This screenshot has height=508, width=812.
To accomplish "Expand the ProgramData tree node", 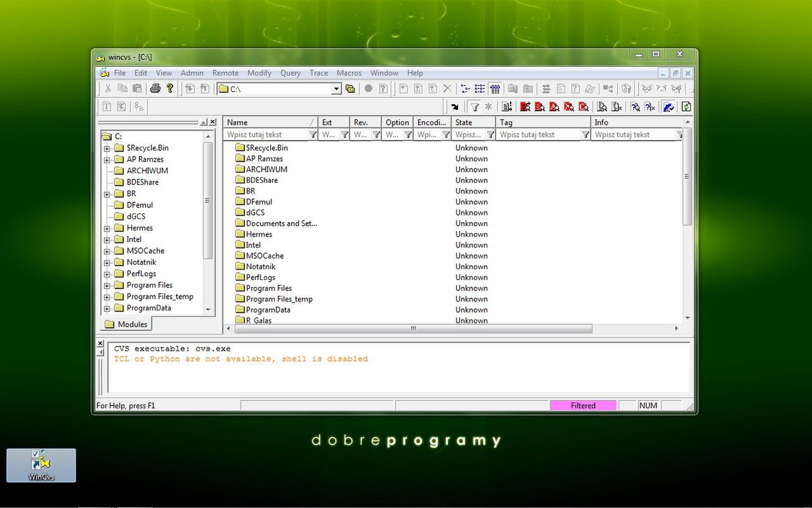I will coord(107,308).
